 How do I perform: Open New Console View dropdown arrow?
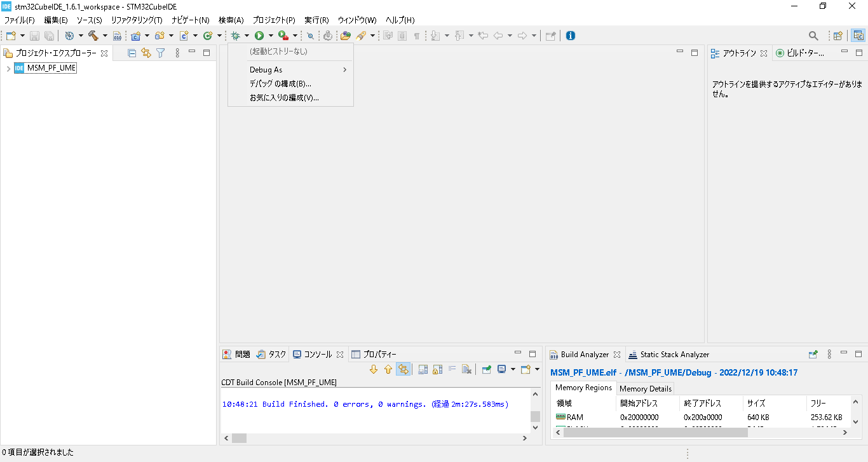pos(537,369)
